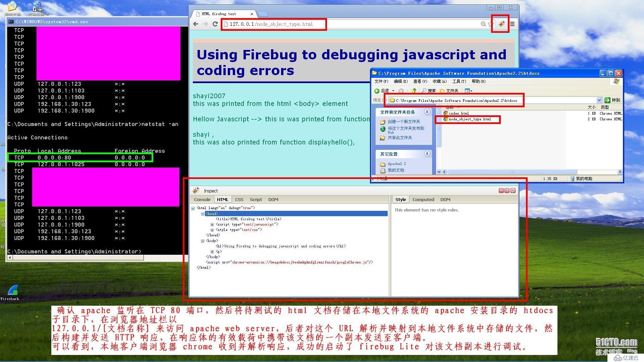This screenshot has width=644, height=362.
Task: Open Chrome's three-line menu
Action: (512, 24)
